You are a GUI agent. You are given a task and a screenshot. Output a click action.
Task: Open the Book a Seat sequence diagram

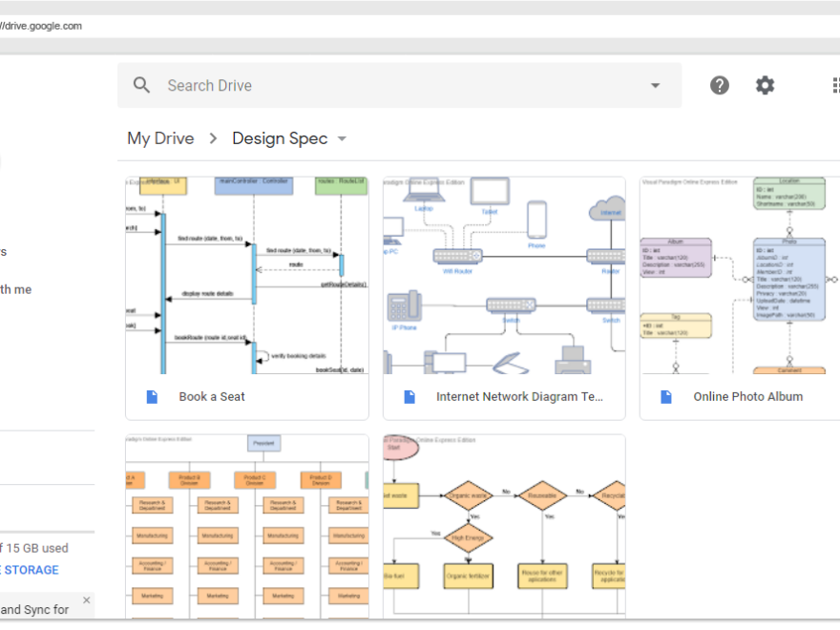coord(246,277)
